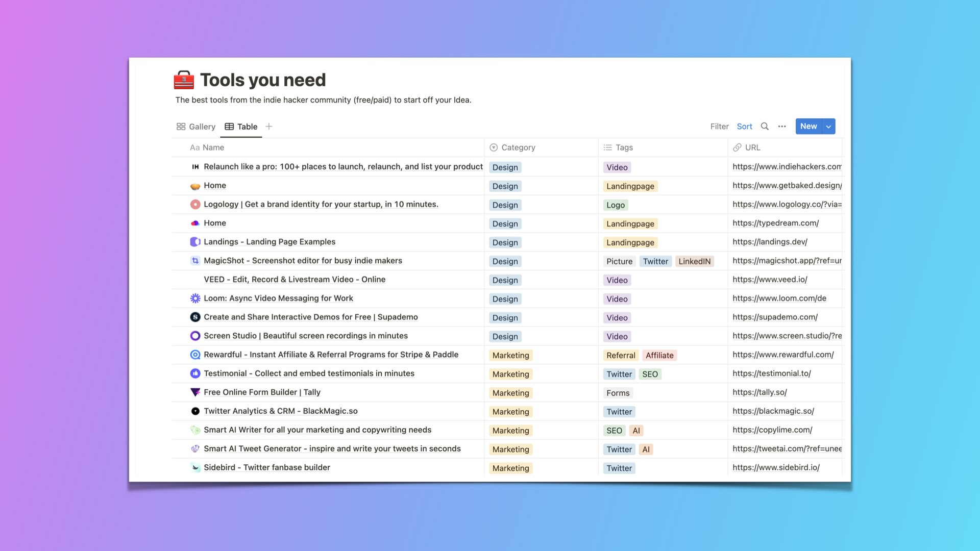Open the indiehackers.com URL link

787,167
